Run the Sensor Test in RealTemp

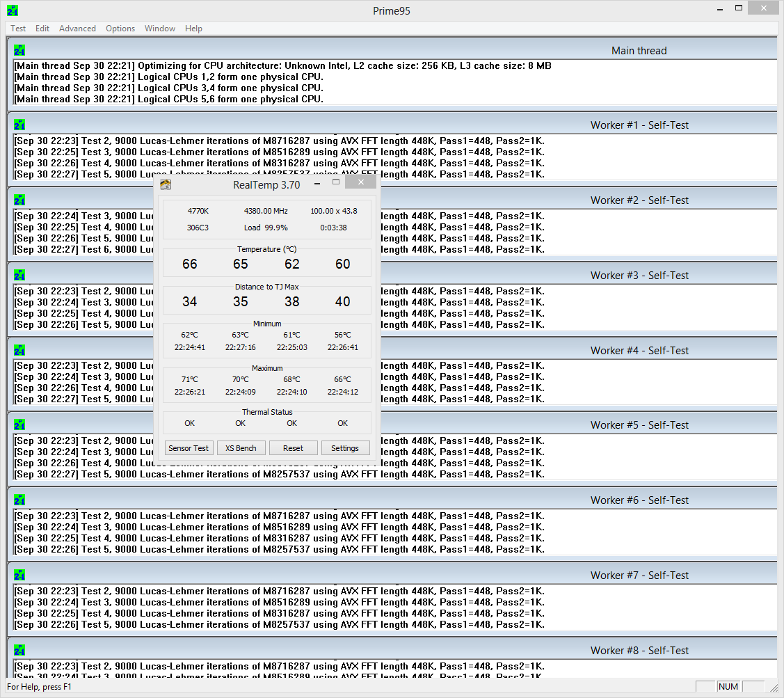click(x=189, y=448)
